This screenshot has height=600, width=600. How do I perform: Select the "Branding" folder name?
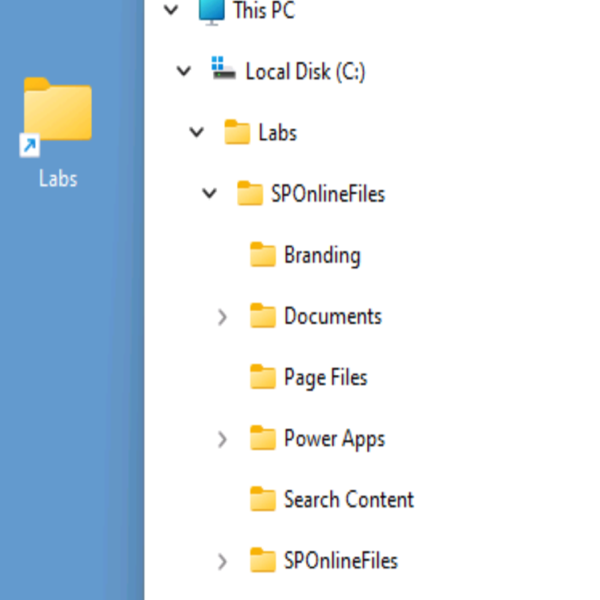tap(322, 256)
